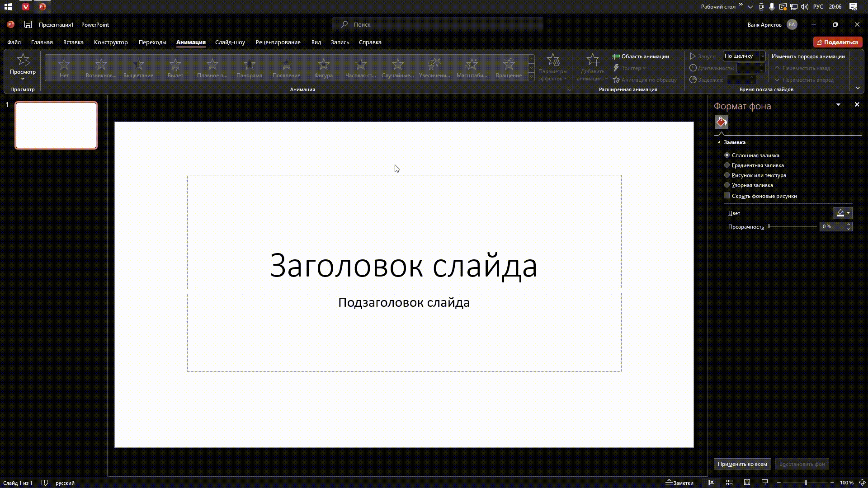Screen dimensions: 868x488
Task: Open the «Область анимации» pane
Action: (x=642, y=56)
